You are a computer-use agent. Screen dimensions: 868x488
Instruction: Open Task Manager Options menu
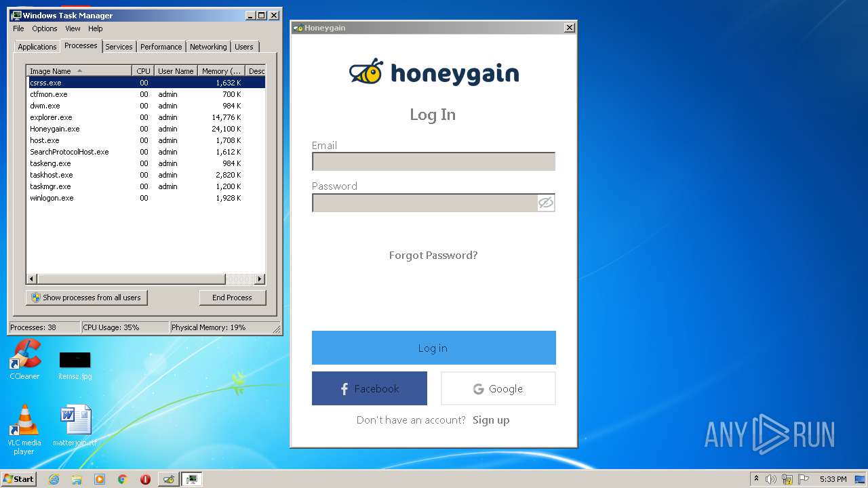click(45, 28)
